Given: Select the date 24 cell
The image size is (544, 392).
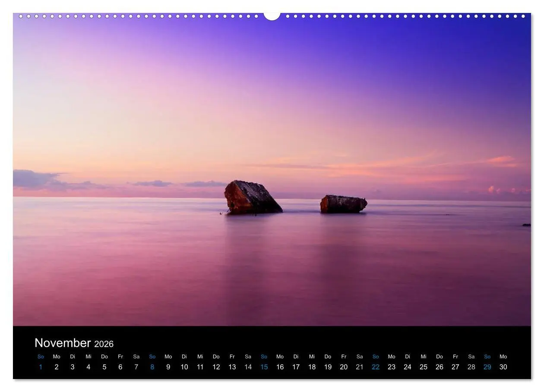Looking at the screenshot, I should click(408, 367).
